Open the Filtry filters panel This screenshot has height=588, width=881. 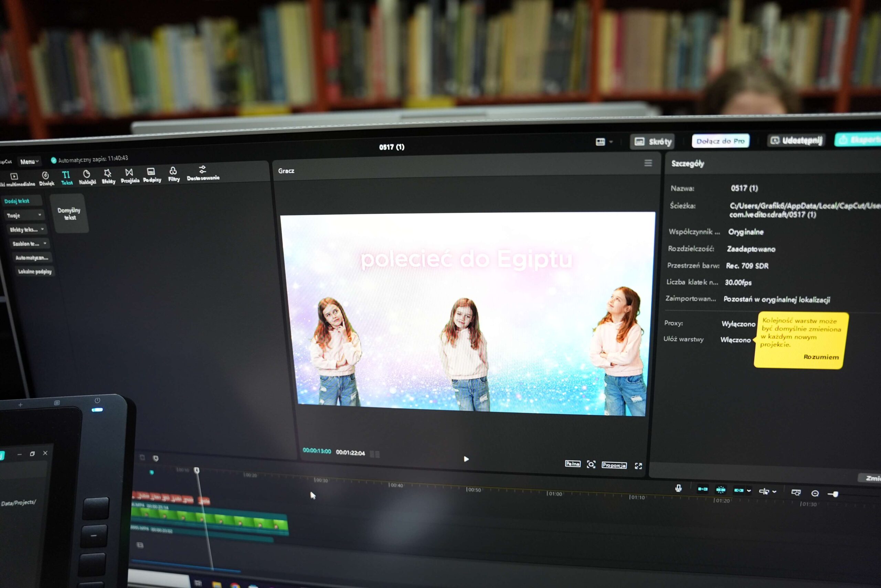[173, 174]
